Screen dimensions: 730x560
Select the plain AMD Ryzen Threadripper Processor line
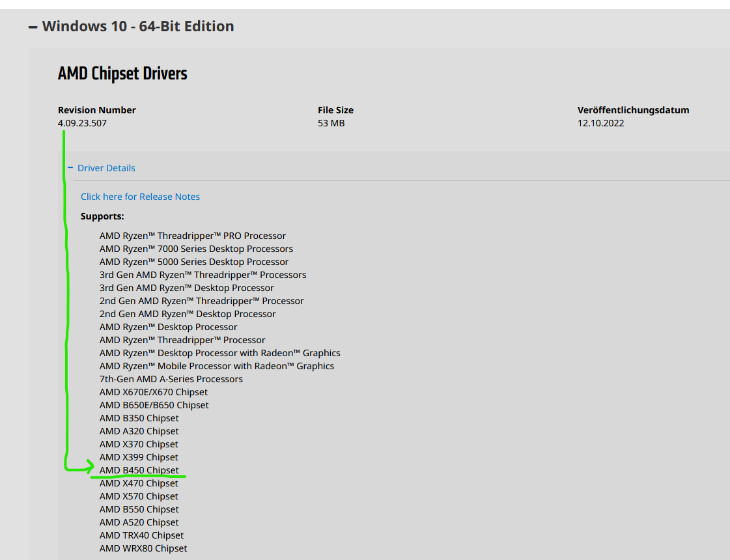pos(182,341)
